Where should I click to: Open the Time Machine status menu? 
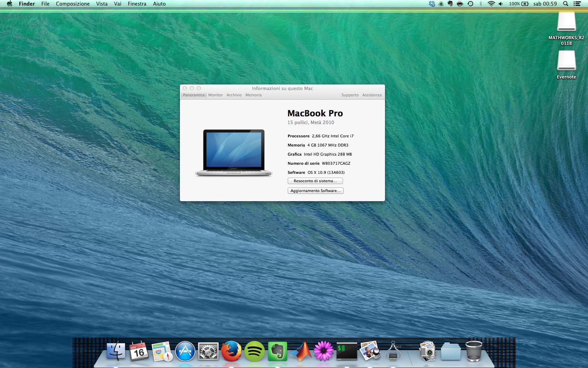tap(470, 4)
